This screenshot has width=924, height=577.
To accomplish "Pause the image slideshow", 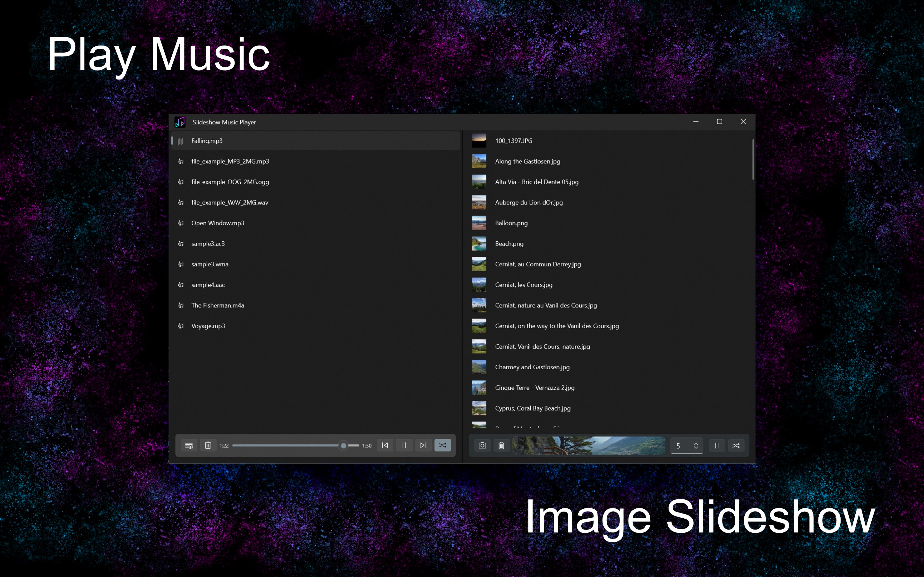I will [x=717, y=445].
